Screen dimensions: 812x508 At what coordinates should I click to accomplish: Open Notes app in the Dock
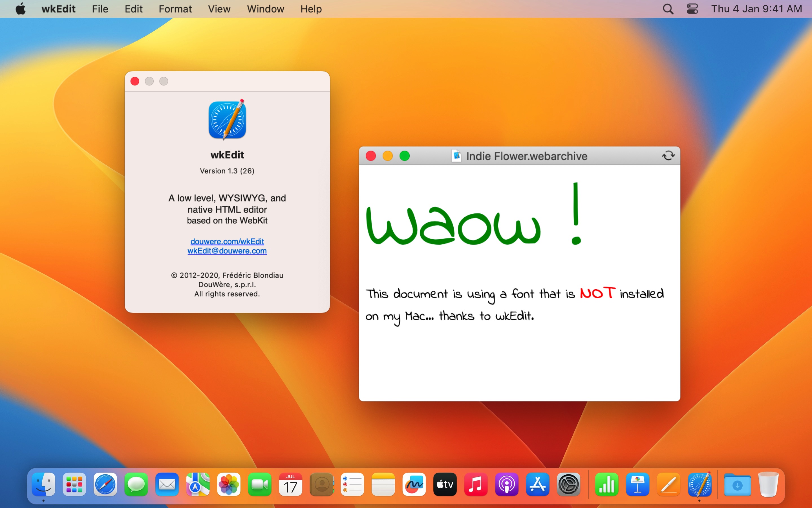(x=383, y=485)
